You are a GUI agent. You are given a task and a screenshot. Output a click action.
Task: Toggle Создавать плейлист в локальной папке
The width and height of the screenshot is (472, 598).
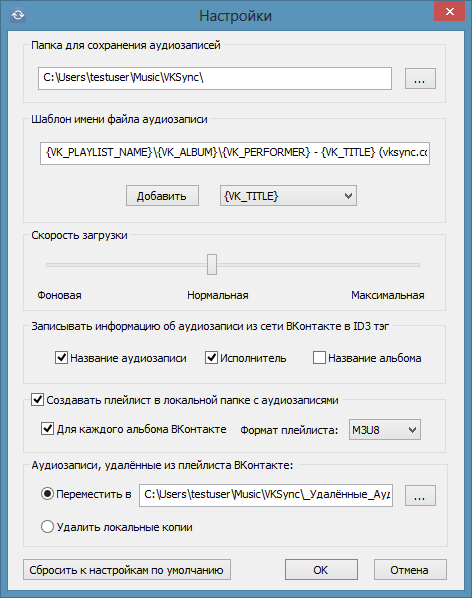click(x=37, y=400)
